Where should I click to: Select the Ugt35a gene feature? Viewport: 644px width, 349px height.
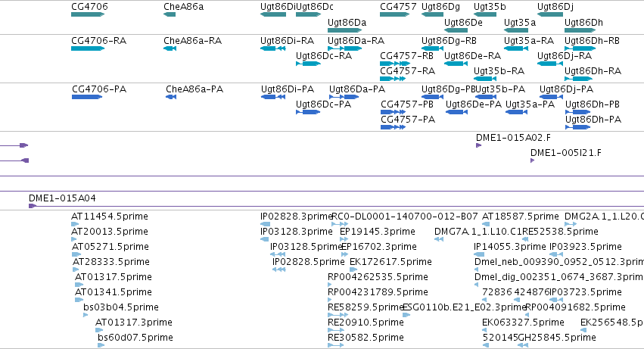pyautogui.click(x=516, y=30)
